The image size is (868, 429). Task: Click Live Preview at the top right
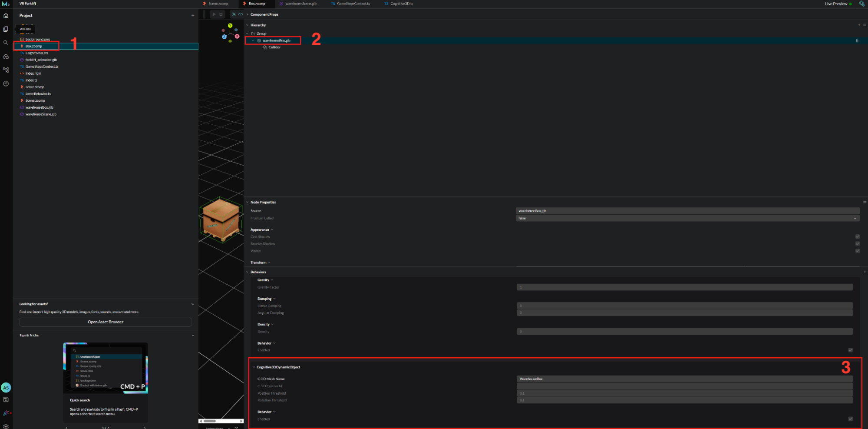[836, 3]
